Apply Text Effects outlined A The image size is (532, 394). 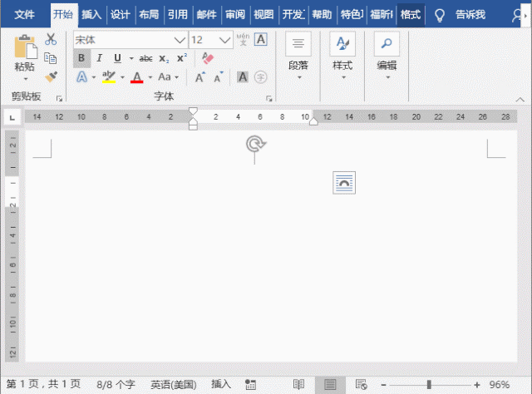[81, 77]
